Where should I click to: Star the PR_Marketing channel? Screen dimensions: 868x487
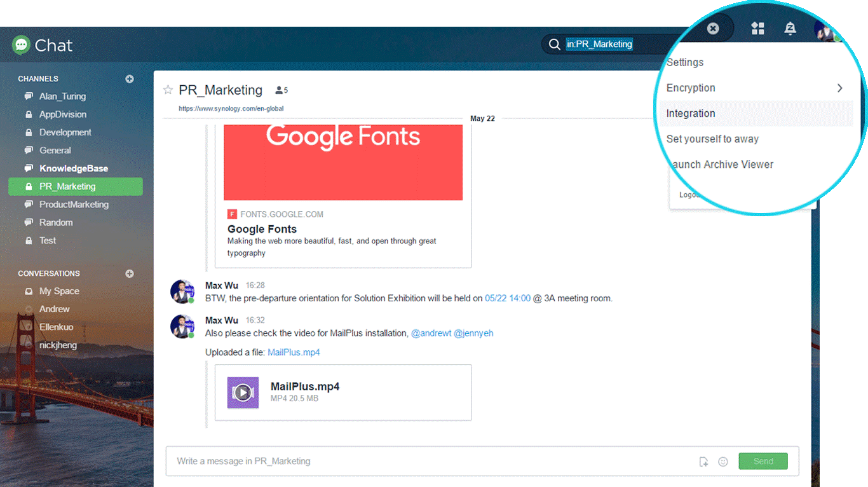pos(168,90)
